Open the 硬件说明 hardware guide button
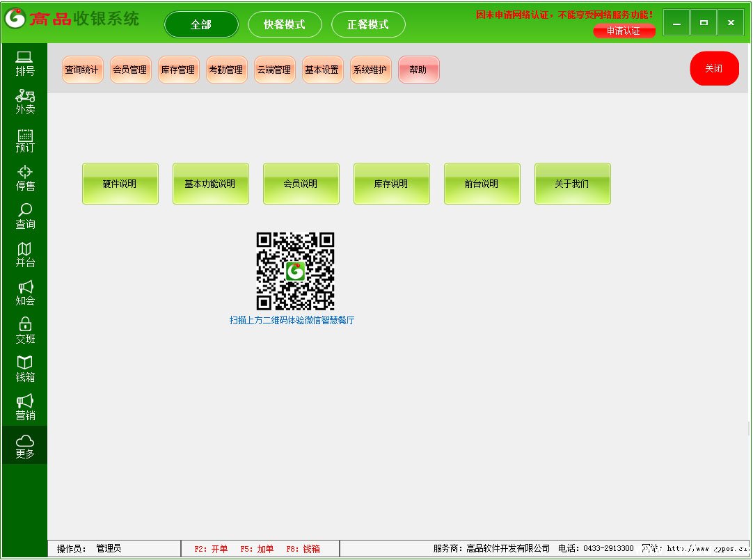This screenshot has height=560, width=753. coord(120,184)
